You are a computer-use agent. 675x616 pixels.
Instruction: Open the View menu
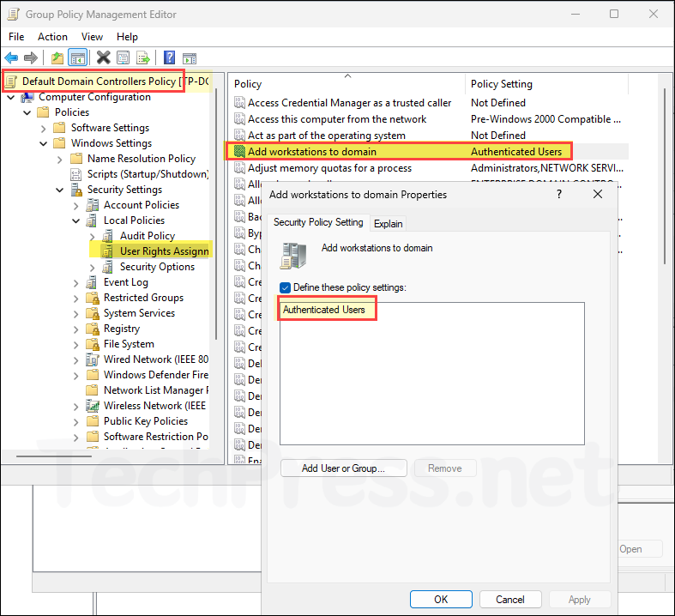(92, 37)
